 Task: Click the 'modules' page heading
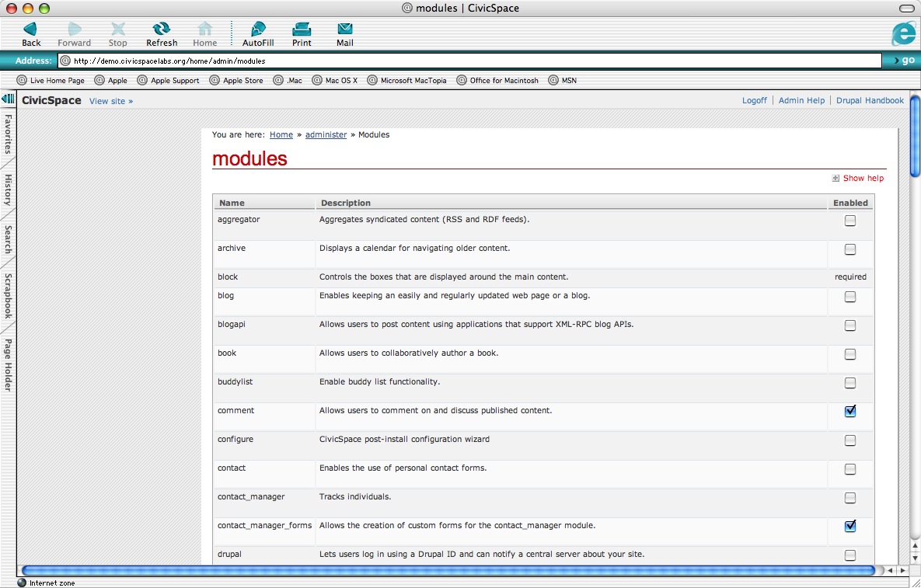pos(249,158)
